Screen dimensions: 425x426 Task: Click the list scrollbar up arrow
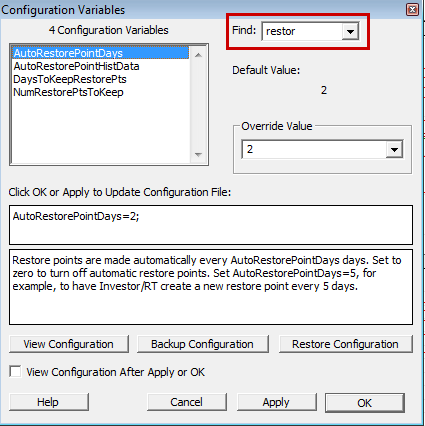click(198, 55)
